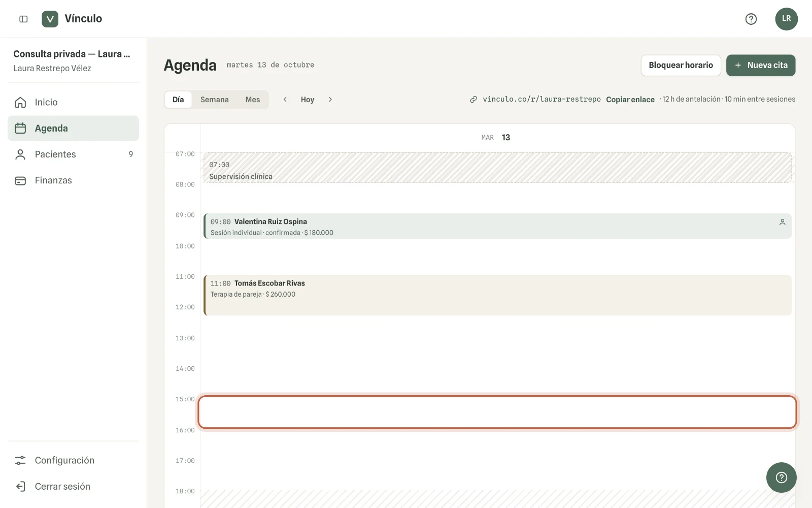Open the Valentina Ruiz Ospina appointment
Screen dimensions: 812x508
pos(497,226)
